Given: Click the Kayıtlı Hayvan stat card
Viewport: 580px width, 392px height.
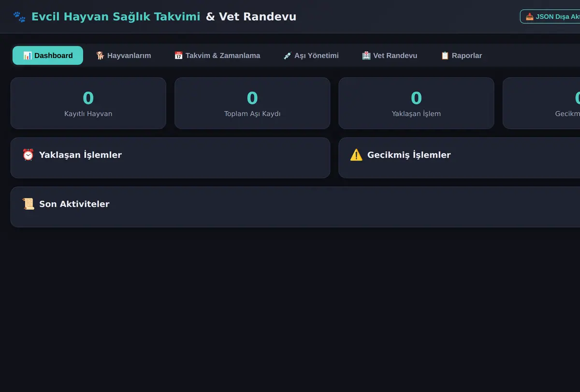Looking at the screenshot, I should click(88, 103).
